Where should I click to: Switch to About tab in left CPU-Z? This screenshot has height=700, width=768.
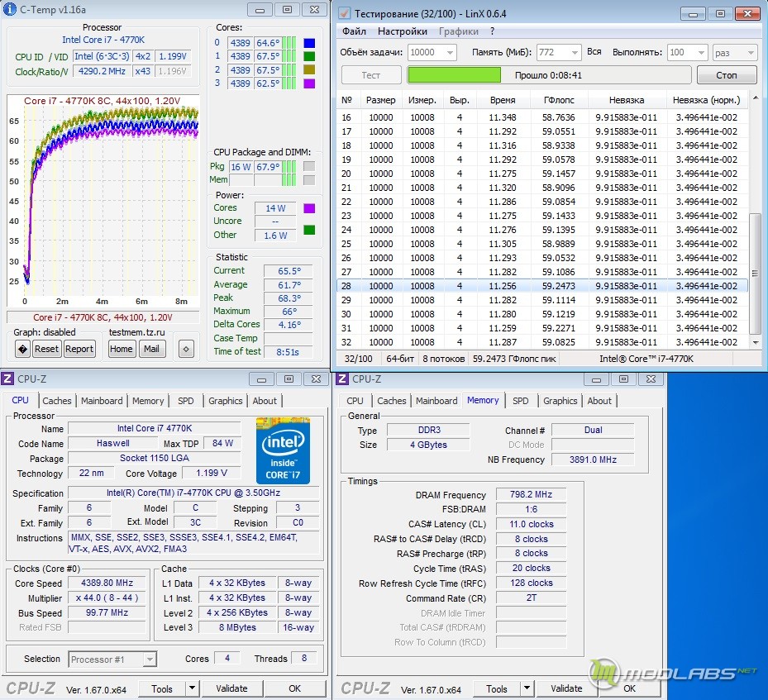265,401
